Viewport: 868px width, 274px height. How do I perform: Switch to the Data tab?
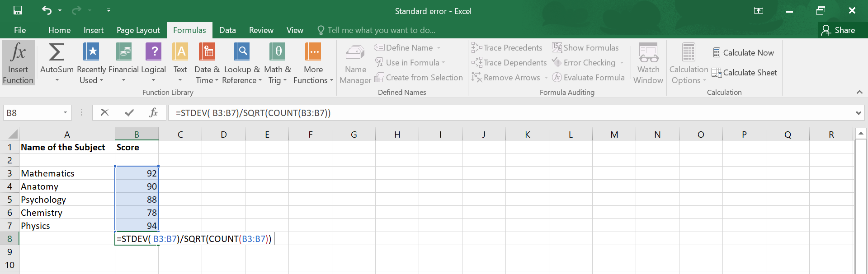tap(227, 30)
